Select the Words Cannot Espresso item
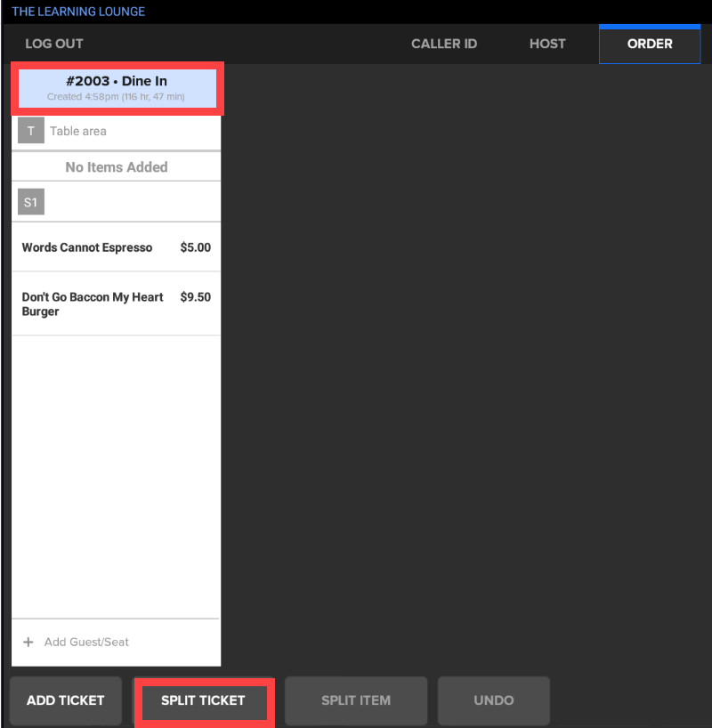Image resolution: width=712 pixels, height=728 pixels. (89, 247)
